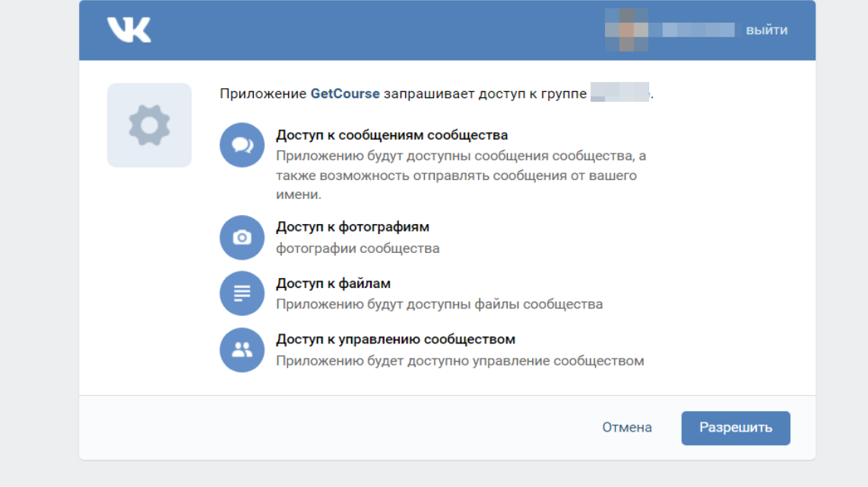Viewport: 868px width, 487px height.
Task: Cancel the request with Отмена
Action: coord(627,427)
